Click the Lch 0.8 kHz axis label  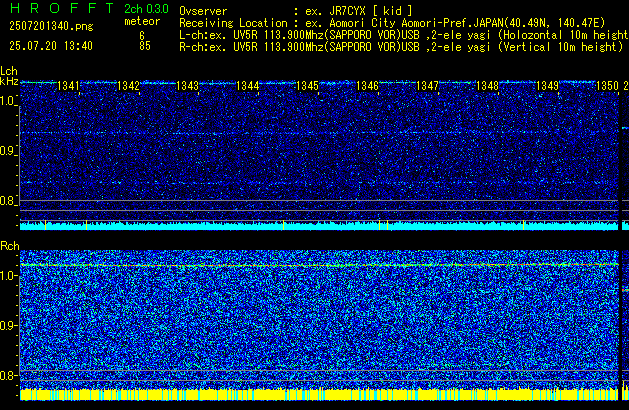tap(8, 201)
